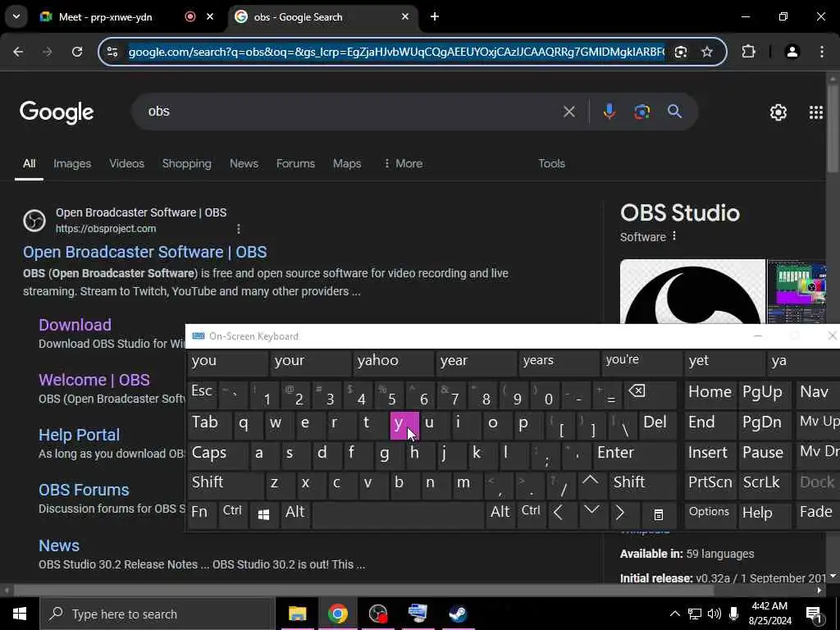840x630 pixels.
Task: Click the context menu key on the On-Screen Keyboard
Action: [659, 514]
